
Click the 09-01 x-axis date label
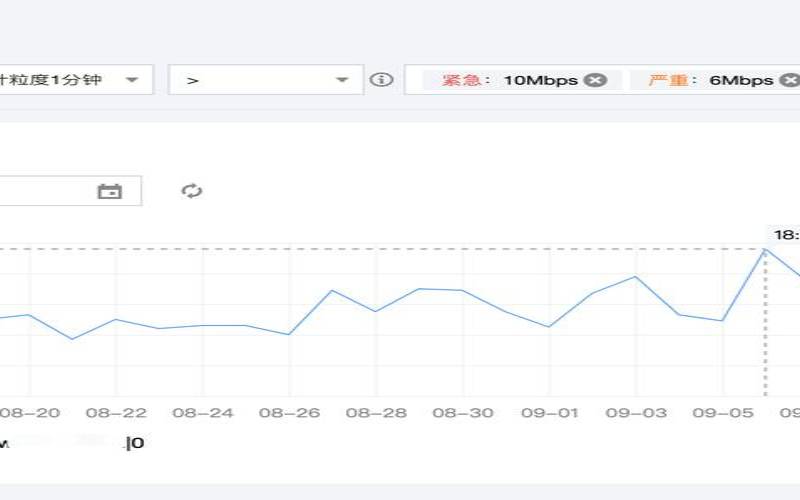click(x=549, y=412)
